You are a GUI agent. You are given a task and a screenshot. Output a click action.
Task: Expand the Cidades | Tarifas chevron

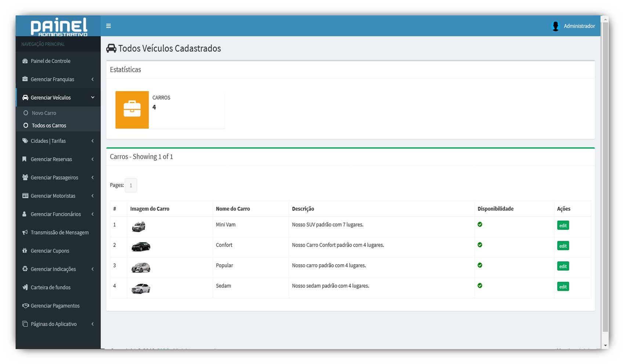92,141
